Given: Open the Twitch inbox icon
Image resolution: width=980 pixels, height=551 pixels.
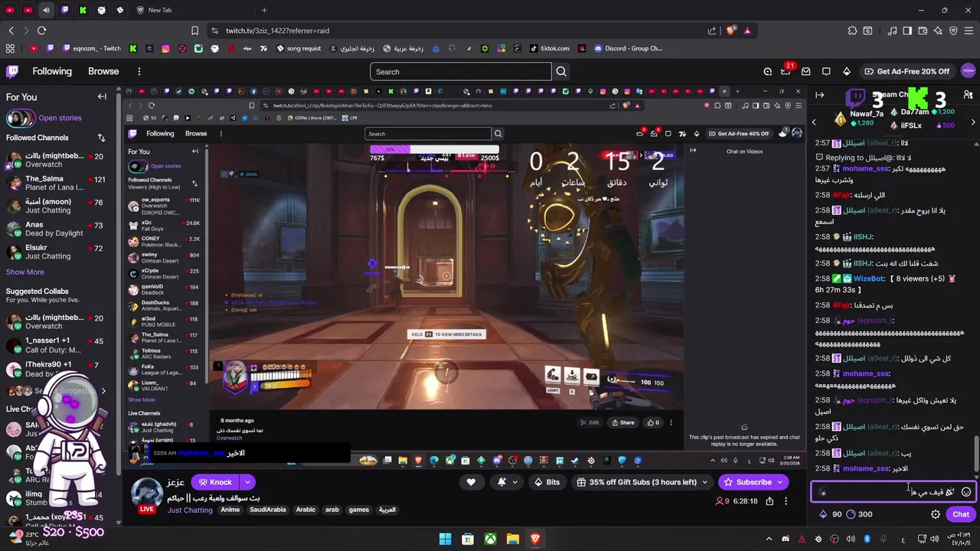Looking at the screenshot, I should click(x=805, y=71).
